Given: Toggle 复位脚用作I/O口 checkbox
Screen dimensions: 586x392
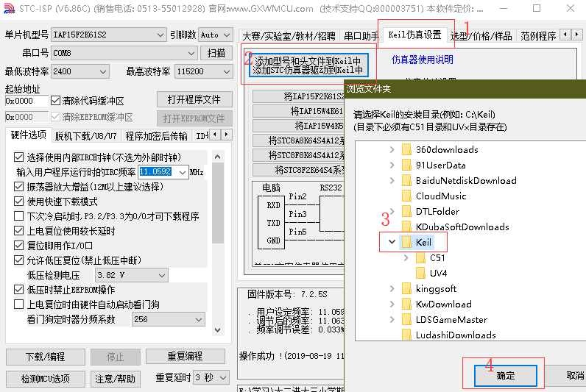Looking at the screenshot, I should click(18, 246).
